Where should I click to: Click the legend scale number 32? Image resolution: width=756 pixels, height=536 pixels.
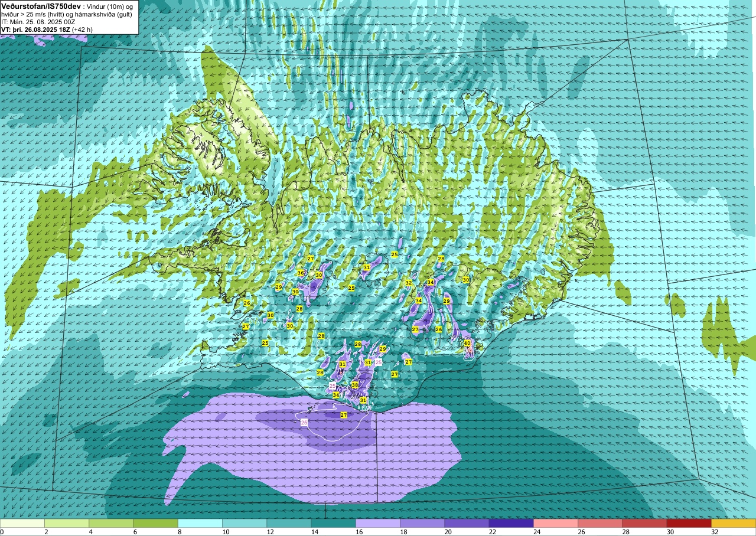tap(715, 532)
